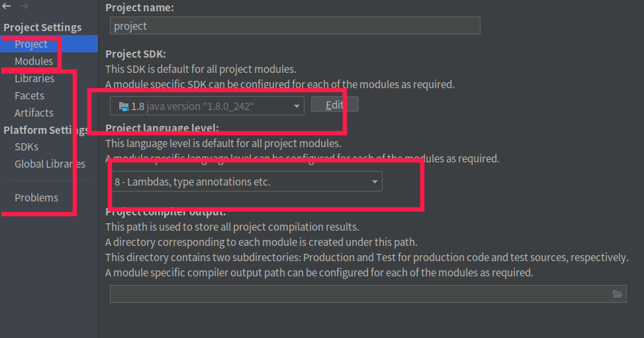This screenshot has height=338, width=644.
Task: Select Global Libraries item
Action: click(50, 164)
